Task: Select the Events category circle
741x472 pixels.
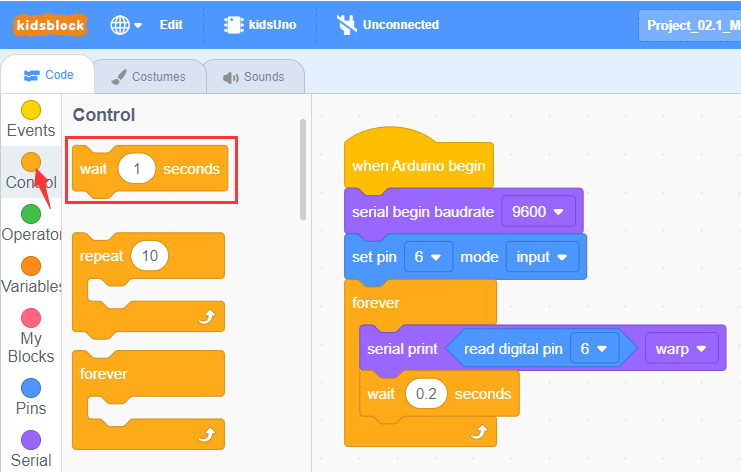Action: click(31, 110)
